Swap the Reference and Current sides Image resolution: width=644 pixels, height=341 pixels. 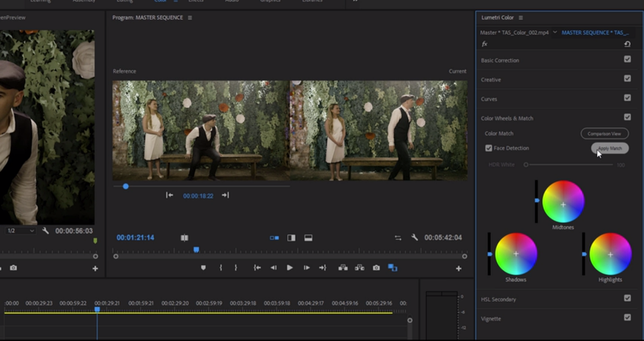point(398,238)
